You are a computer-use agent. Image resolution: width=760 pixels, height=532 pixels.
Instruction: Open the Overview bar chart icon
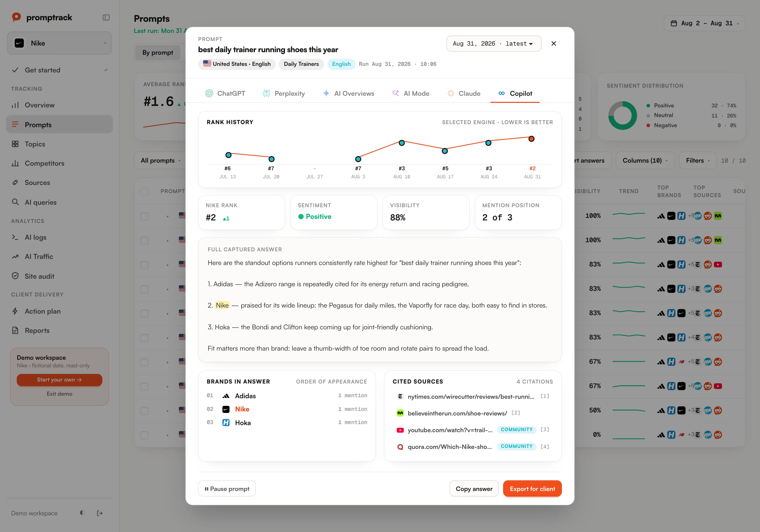coord(15,105)
